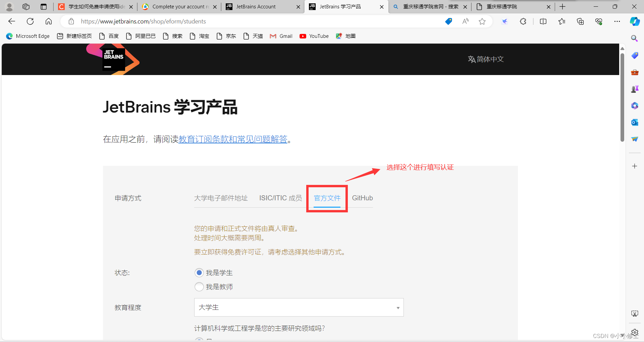Screen dimensions: 644x342
Task: Open the Settings and more ellipsis menu
Action: [x=617, y=21]
